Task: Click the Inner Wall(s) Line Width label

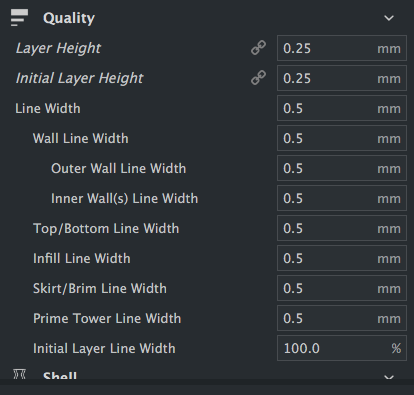Action: pos(125,199)
